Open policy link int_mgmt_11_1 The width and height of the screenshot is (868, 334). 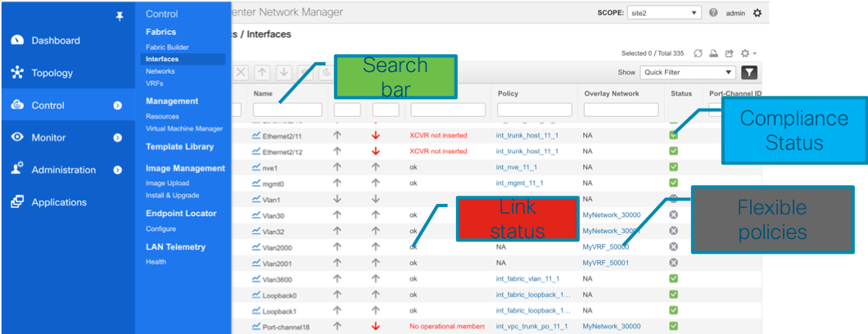(x=519, y=183)
